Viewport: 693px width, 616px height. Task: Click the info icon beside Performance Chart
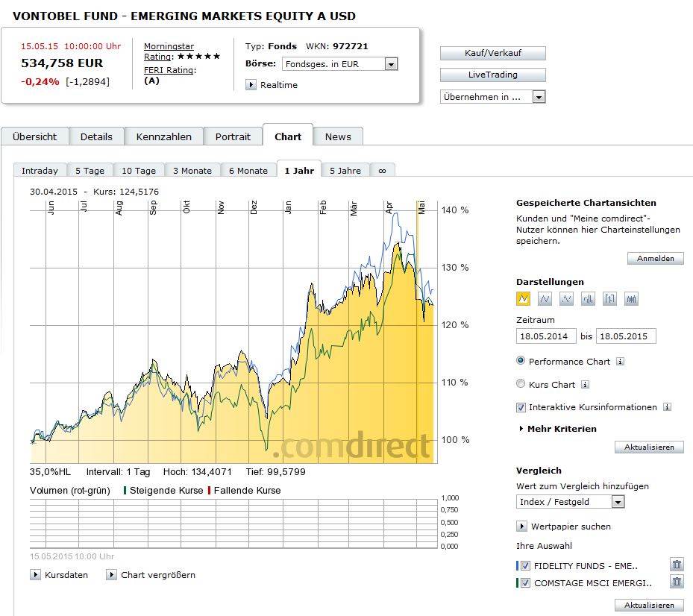(621, 362)
